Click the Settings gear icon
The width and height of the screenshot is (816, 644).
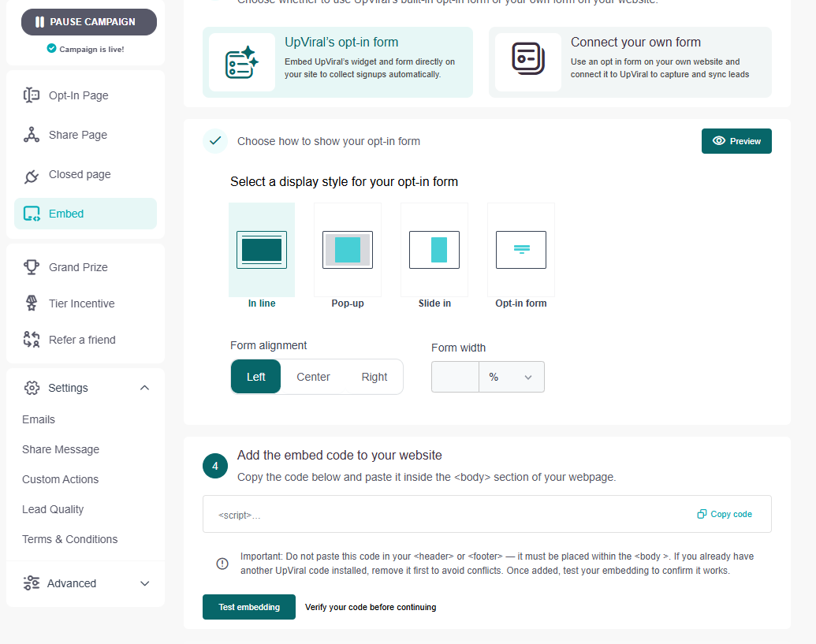click(x=32, y=388)
